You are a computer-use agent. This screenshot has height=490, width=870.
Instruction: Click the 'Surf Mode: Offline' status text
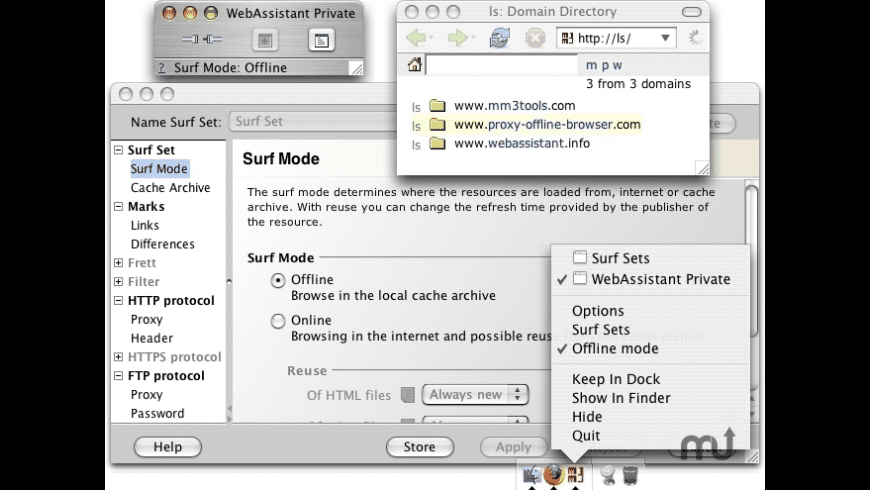(x=230, y=68)
